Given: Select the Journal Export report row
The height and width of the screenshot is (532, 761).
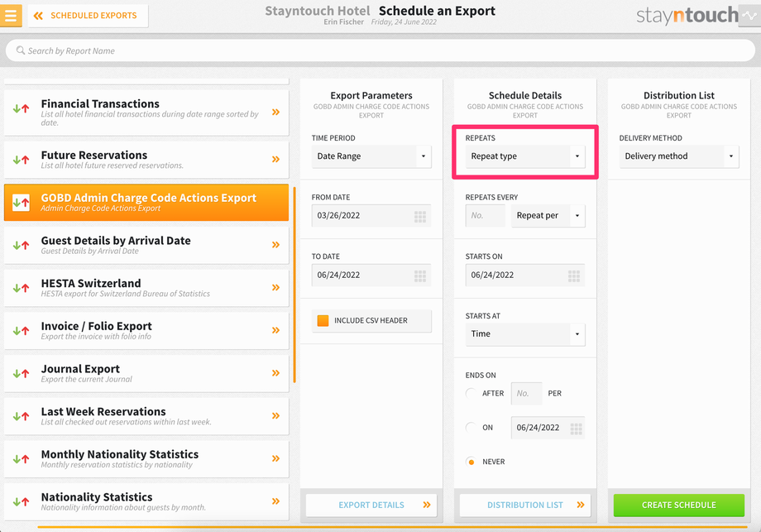Looking at the screenshot, I should click(146, 373).
